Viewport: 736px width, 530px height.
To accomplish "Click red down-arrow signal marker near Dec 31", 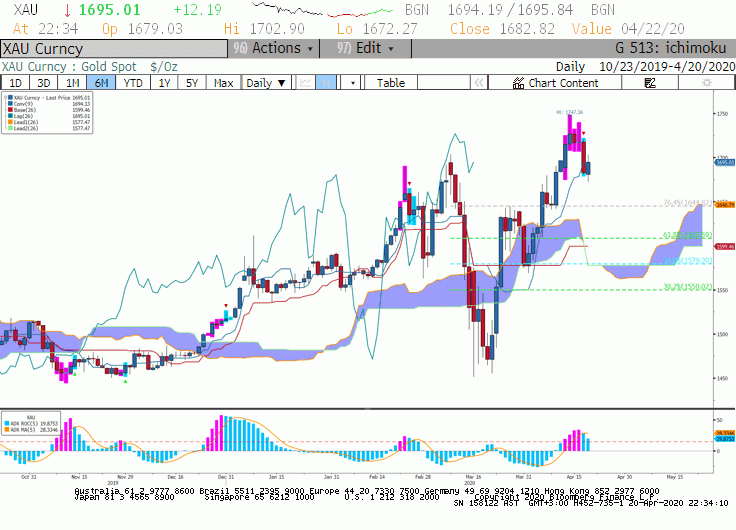I will [x=226, y=306].
